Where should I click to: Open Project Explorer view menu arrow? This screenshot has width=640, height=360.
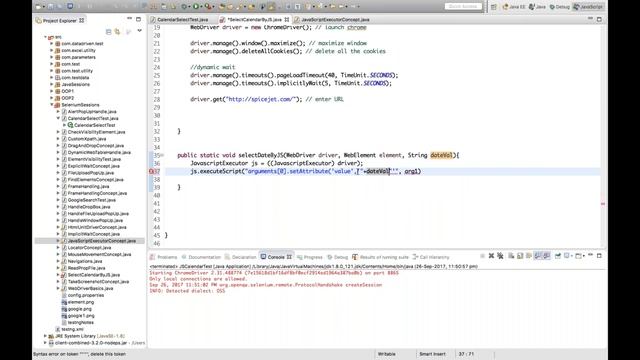click(x=140, y=31)
